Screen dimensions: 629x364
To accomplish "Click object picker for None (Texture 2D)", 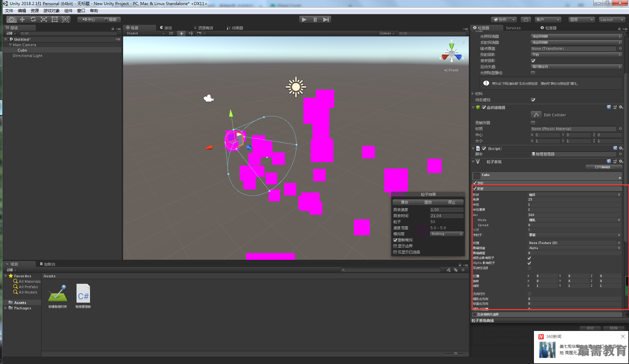I will pos(619,243).
